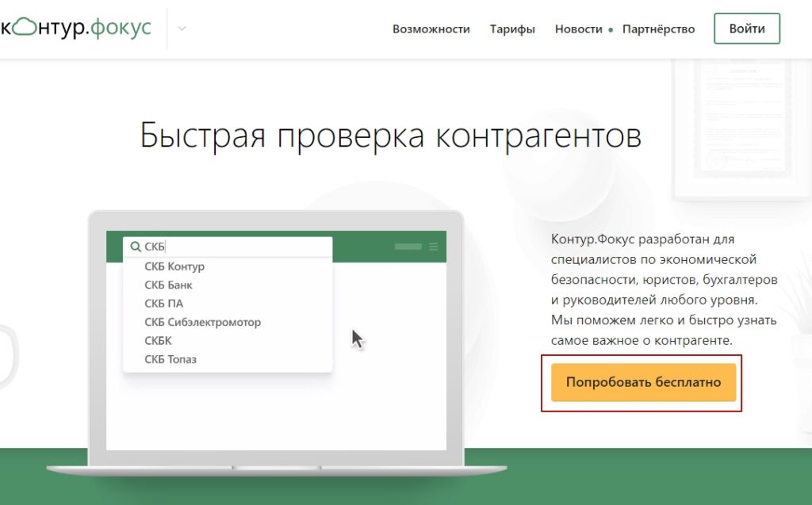Click the green dot next to Новости
812x505 pixels.
tap(611, 30)
